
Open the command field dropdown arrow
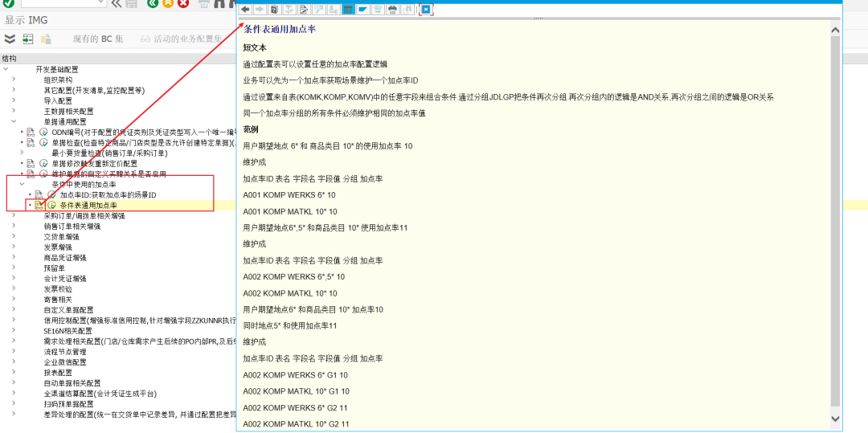pos(102,2)
